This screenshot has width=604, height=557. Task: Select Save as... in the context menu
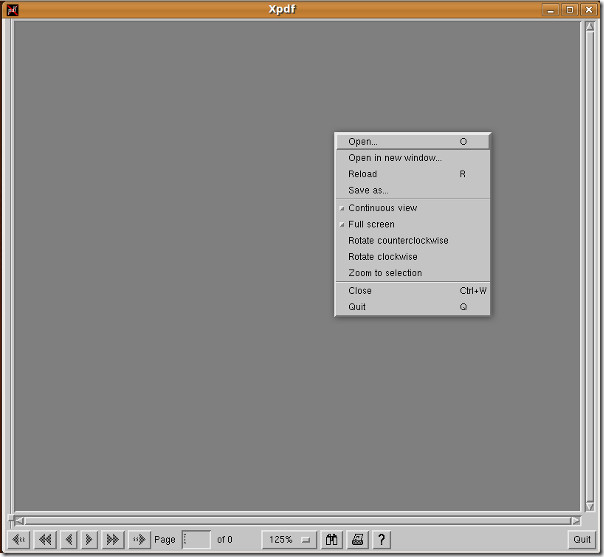[x=413, y=190]
